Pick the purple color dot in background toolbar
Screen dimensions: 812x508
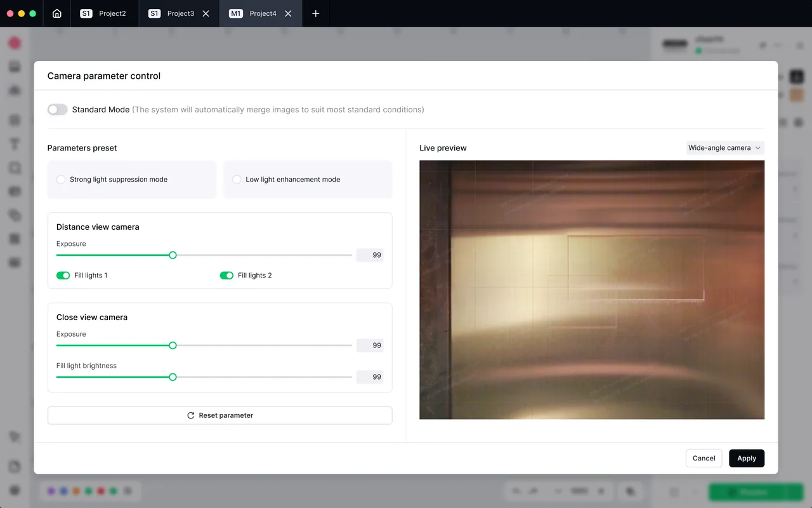click(x=51, y=491)
